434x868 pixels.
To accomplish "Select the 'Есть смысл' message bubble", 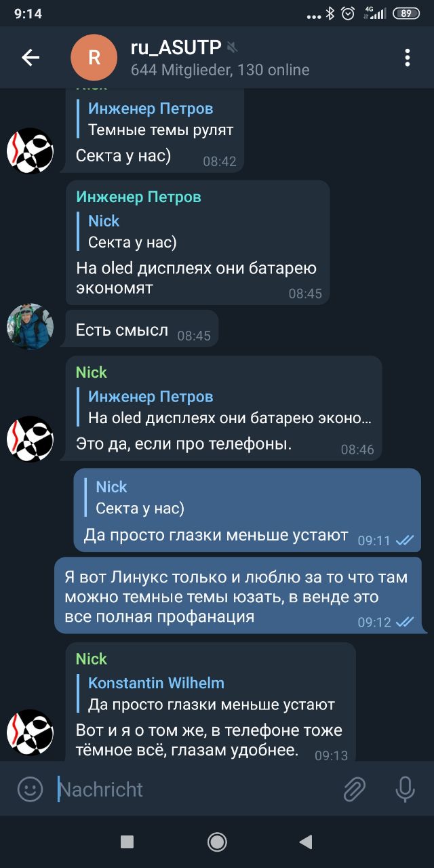I will [x=142, y=329].
